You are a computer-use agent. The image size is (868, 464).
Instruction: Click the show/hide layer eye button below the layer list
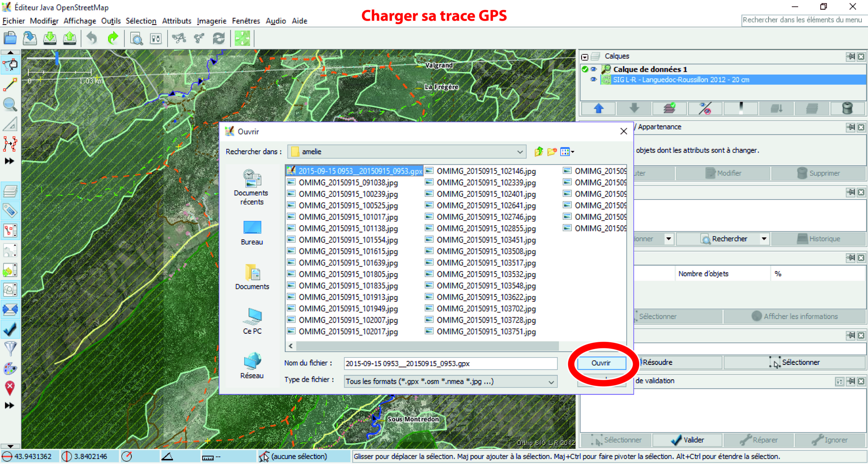click(x=705, y=109)
